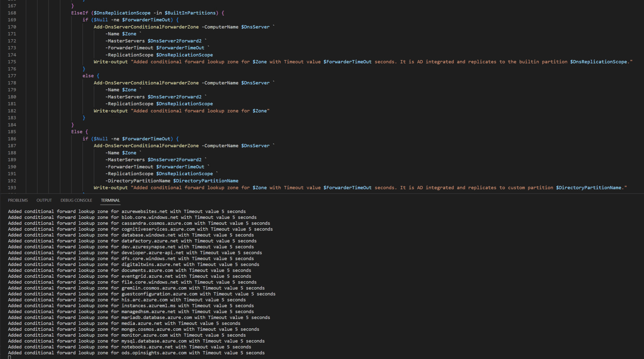Click the $ForwarderTimeOut variable on line 169

(147, 19)
